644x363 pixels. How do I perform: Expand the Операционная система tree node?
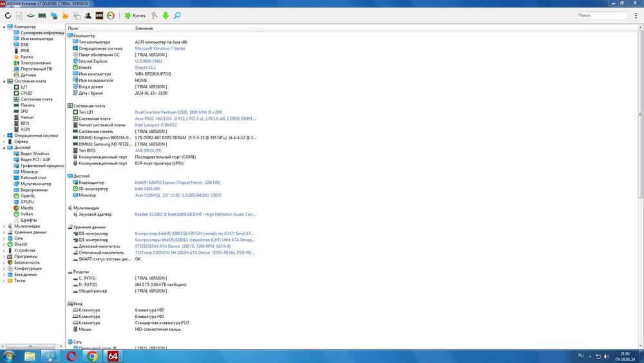point(4,135)
